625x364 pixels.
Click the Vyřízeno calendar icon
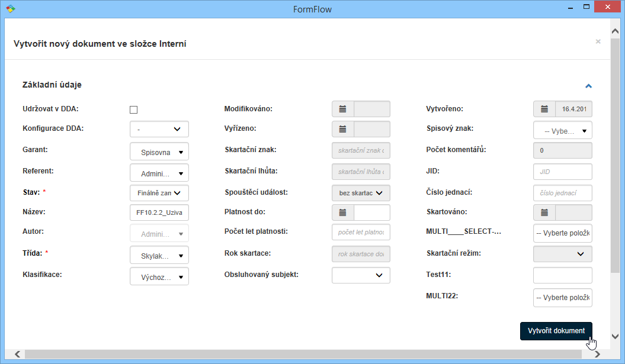(342, 129)
